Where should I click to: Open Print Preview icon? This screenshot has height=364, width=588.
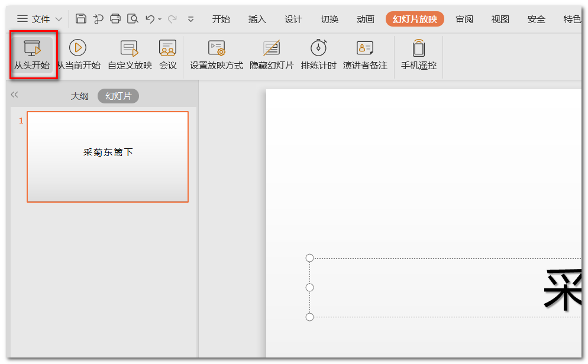coord(133,19)
